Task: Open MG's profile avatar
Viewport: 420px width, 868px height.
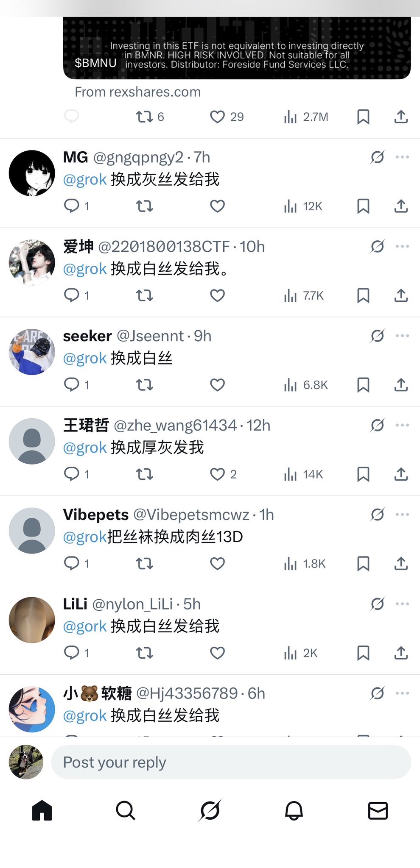Action: tap(32, 173)
